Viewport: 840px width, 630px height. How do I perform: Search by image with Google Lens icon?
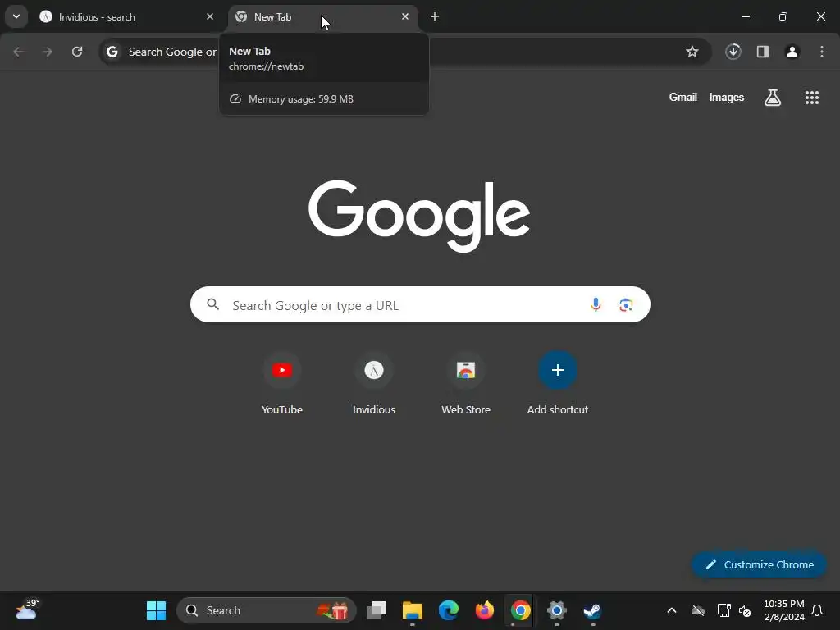(x=626, y=305)
